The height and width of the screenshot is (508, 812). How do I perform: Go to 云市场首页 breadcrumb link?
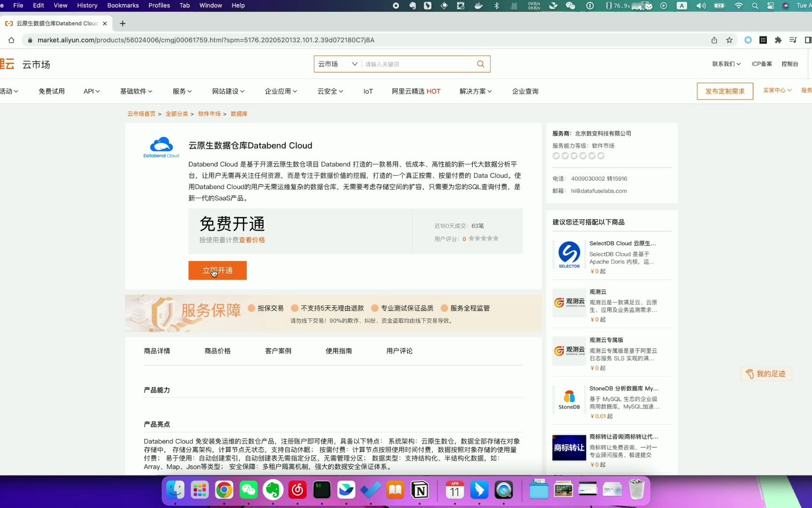pyautogui.click(x=141, y=114)
